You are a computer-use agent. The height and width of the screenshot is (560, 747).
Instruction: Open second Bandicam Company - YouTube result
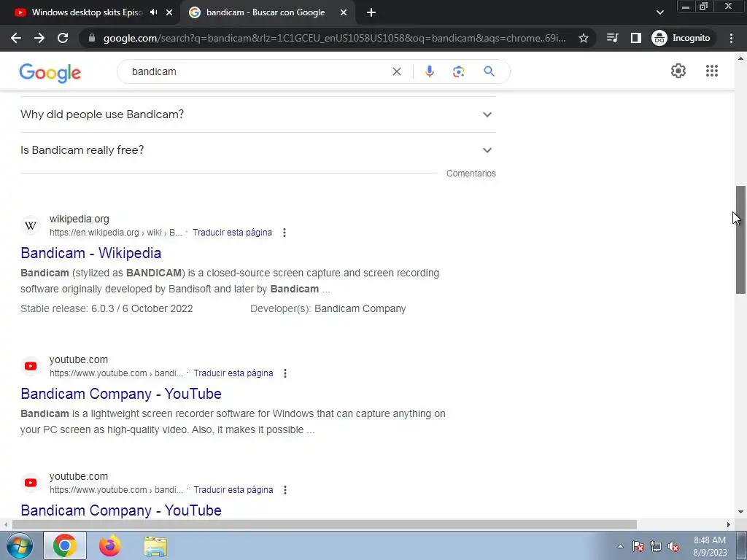(121, 510)
